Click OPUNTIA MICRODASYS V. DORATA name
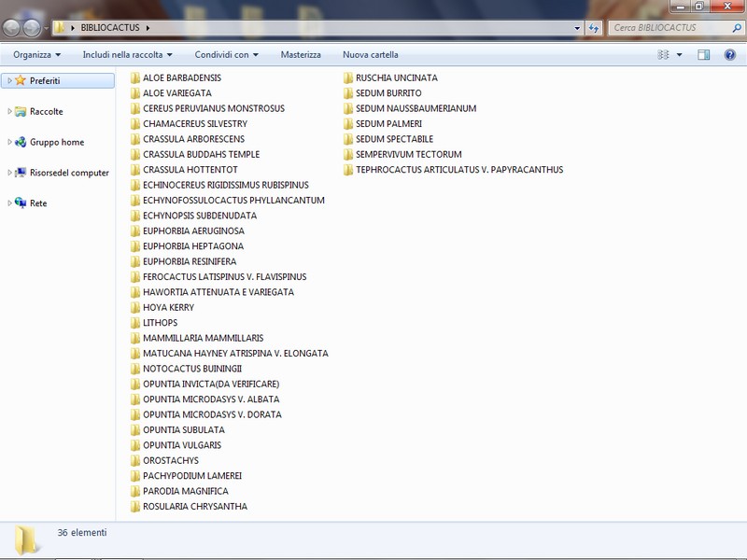747x560 pixels. [x=212, y=414]
